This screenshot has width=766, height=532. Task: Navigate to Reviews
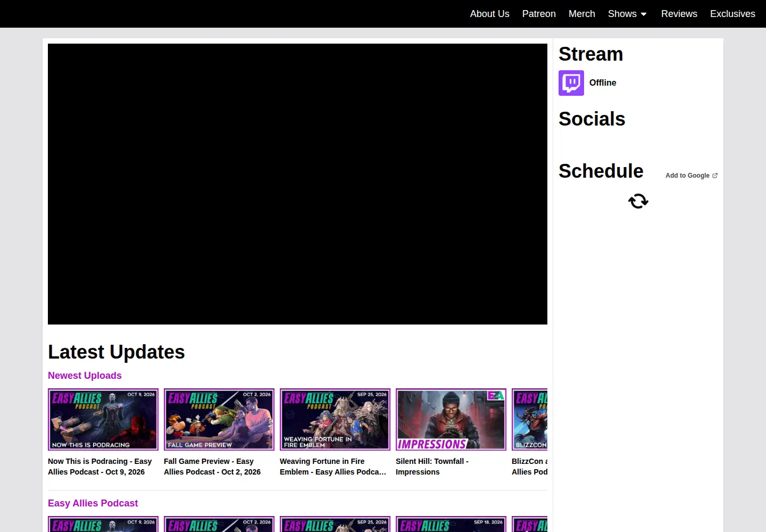click(x=679, y=14)
